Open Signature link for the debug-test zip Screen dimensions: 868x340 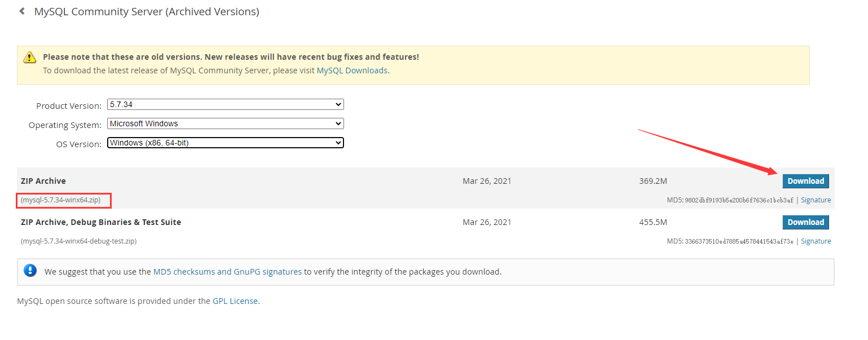click(x=816, y=241)
